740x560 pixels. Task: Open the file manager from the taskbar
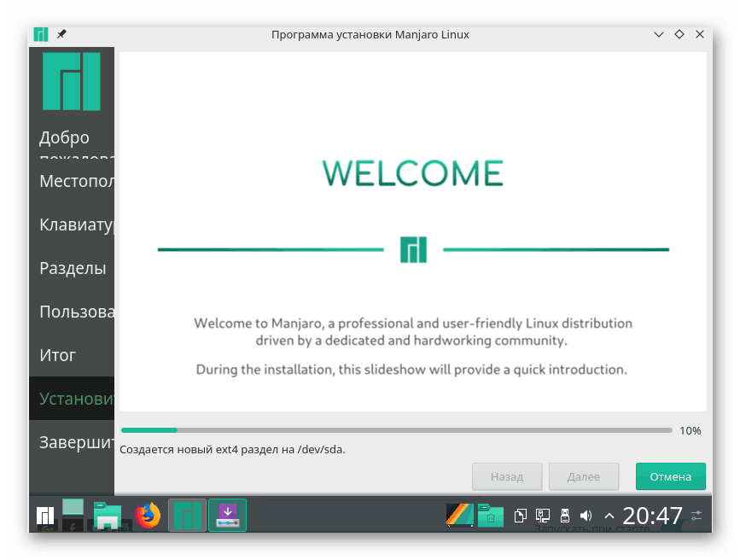108,515
